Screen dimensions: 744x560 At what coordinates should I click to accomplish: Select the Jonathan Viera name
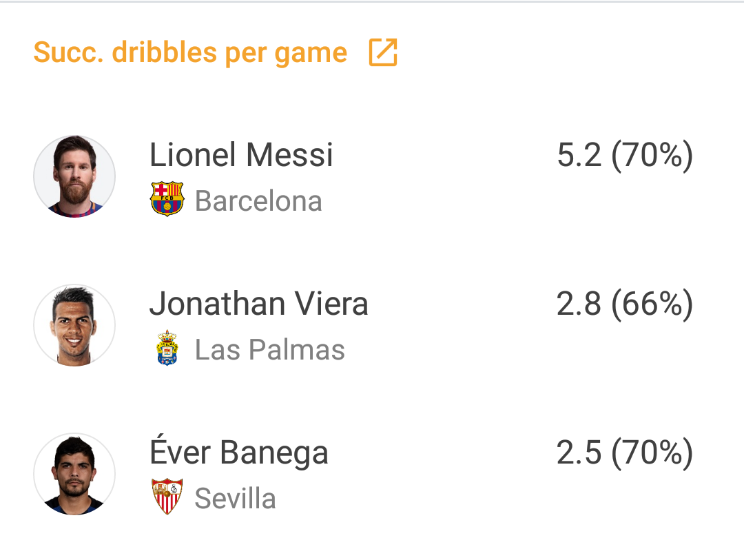[x=259, y=304]
